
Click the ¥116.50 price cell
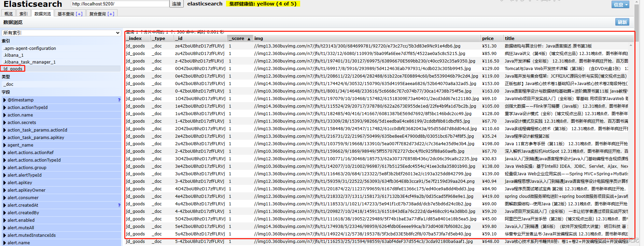click(491, 61)
